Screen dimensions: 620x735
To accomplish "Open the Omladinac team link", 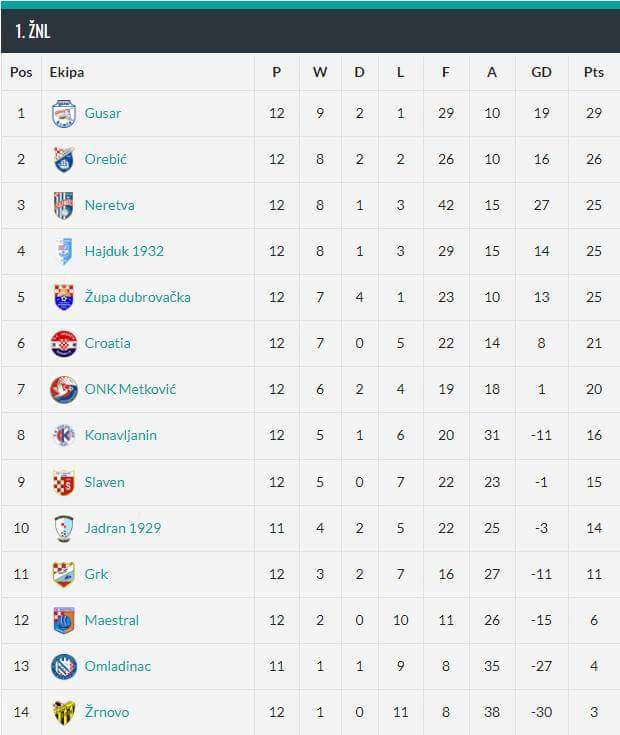I will (118, 666).
